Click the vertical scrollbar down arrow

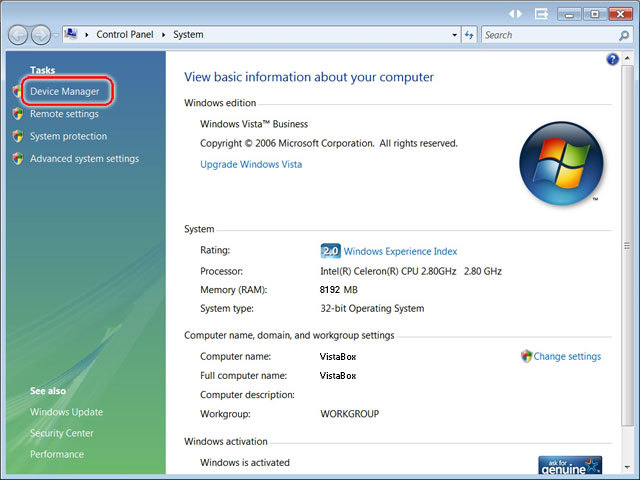pos(626,467)
